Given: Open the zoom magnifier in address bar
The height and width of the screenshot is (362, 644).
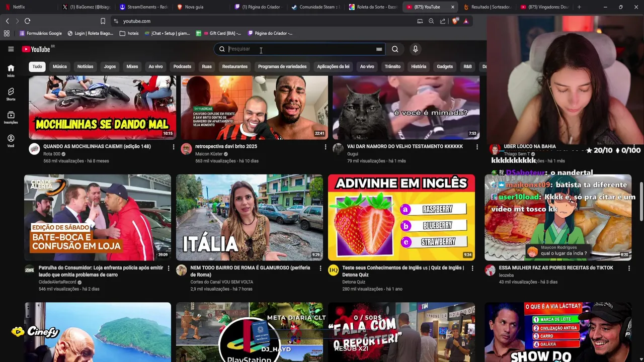Looking at the screenshot, I should point(431,21).
